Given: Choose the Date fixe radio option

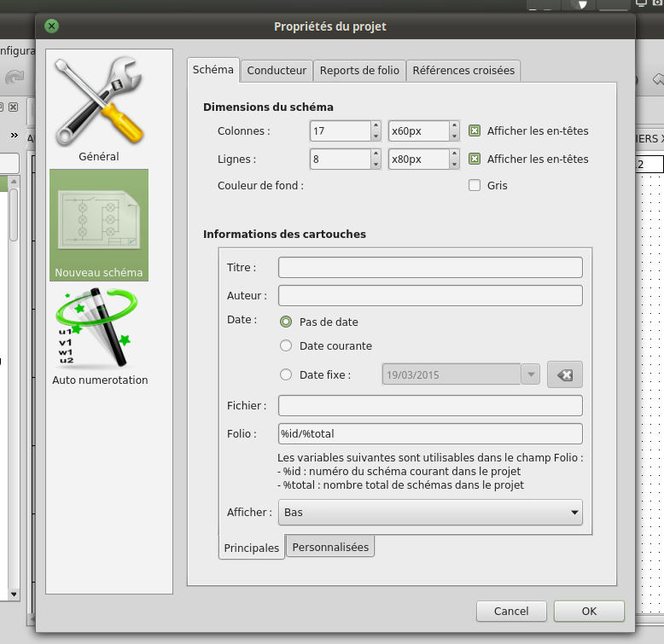Looking at the screenshot, I should point(286,374).
